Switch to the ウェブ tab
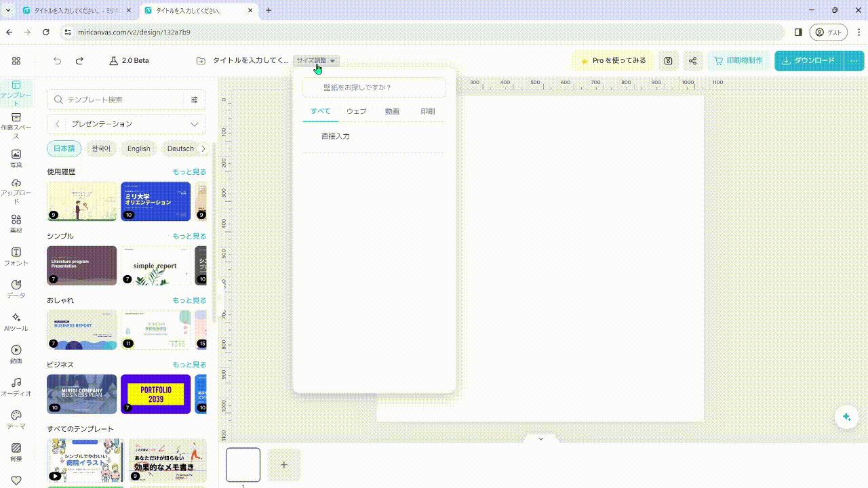The width and height of the screenshot is (868, 488). pos(356,111)
